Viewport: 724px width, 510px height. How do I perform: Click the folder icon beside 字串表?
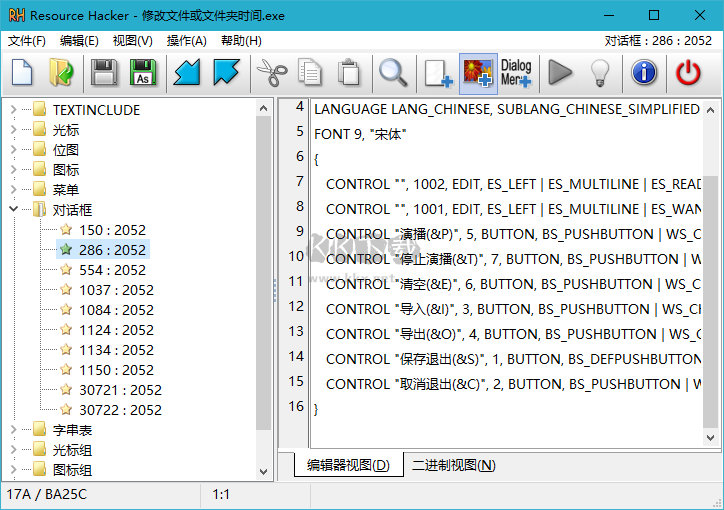[40, 429]
